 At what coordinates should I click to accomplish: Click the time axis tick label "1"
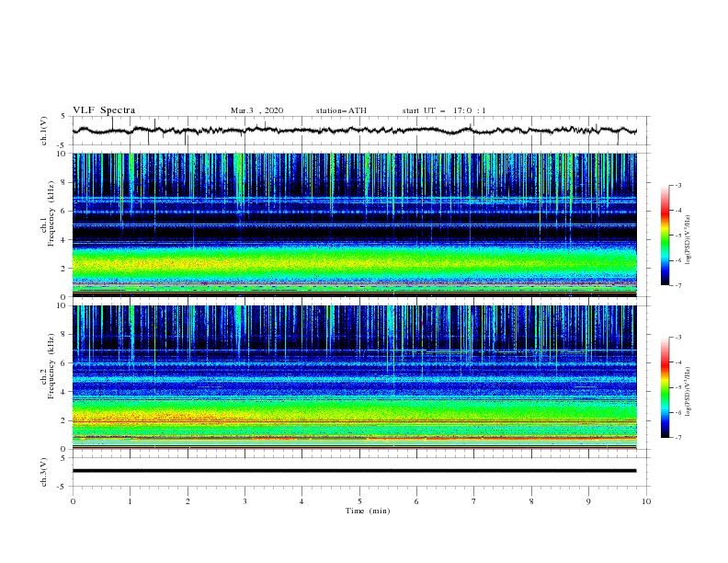click(130, 501)
